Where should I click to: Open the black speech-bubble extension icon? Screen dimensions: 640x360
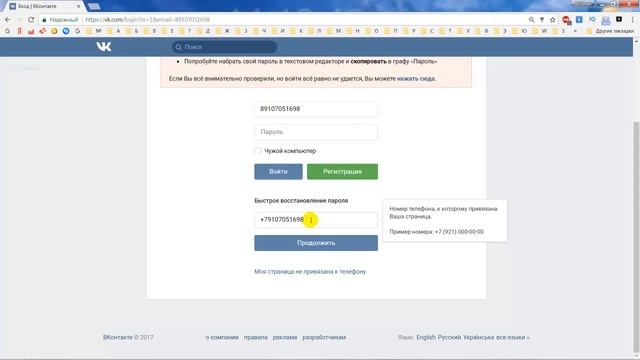click(x=619, y=19)
